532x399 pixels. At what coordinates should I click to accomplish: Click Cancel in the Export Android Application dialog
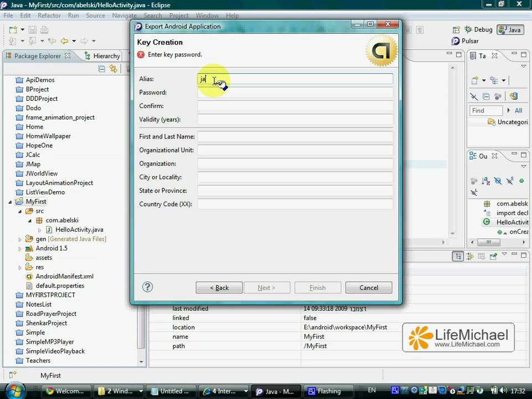tap(369, 288)
